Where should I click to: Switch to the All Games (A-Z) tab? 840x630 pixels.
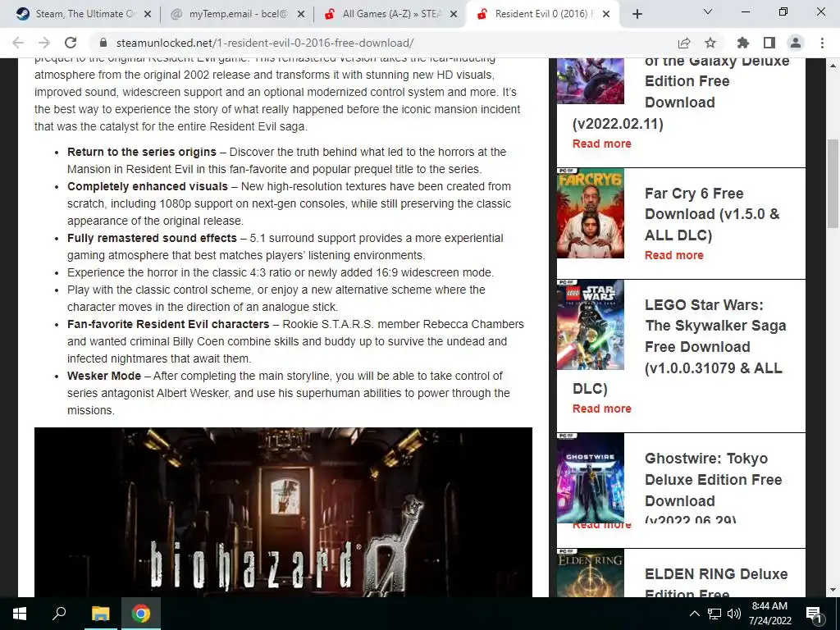[x=390, y=14]
